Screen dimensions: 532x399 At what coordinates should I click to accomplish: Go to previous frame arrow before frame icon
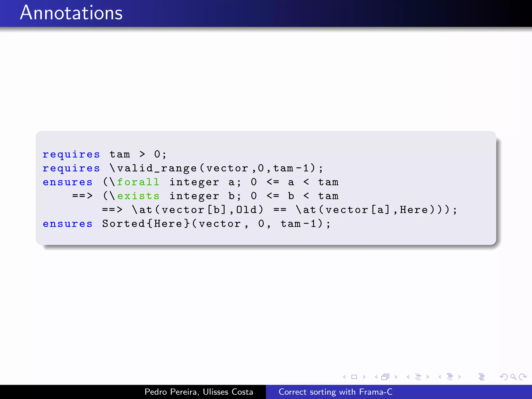tap(376, 377)
